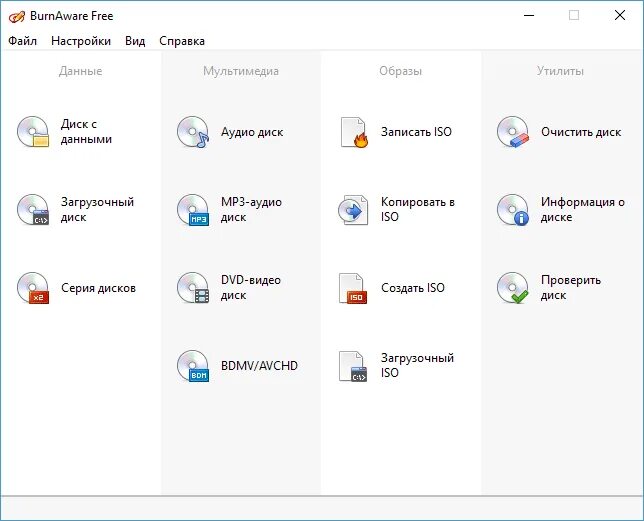Select the Копировать в ISO arrow icon
Image resolution: width=644 pixels, height=521 pixels.
[353, 210]
